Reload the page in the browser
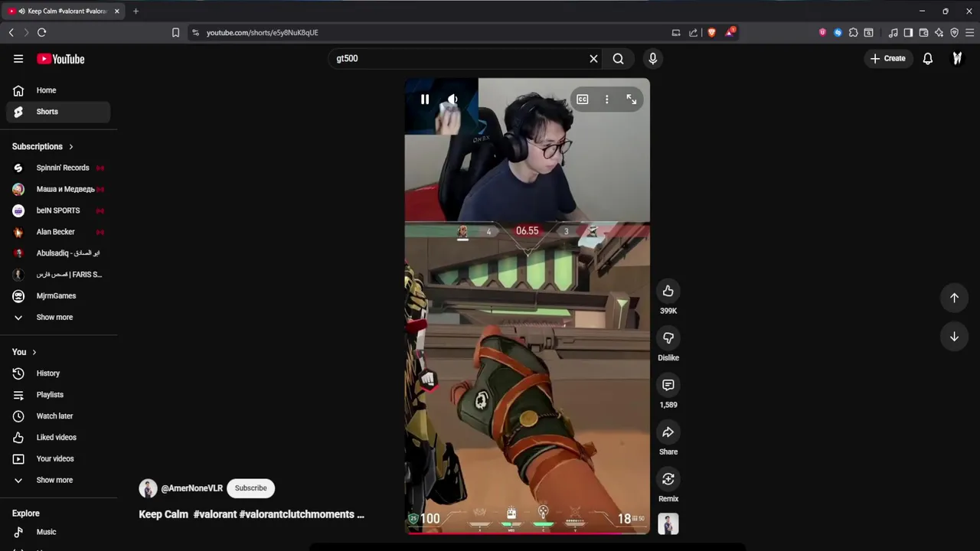The image size is (980, 551). [41, 32]
